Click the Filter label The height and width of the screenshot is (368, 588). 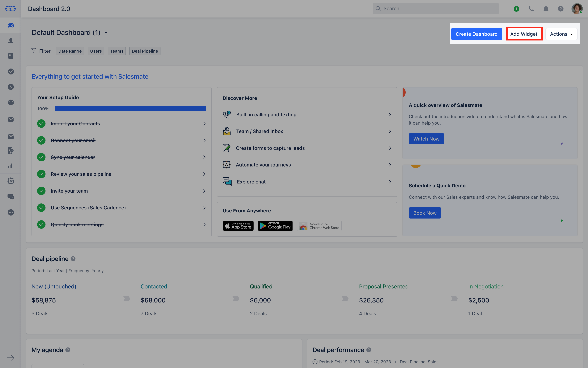point(45,51)
